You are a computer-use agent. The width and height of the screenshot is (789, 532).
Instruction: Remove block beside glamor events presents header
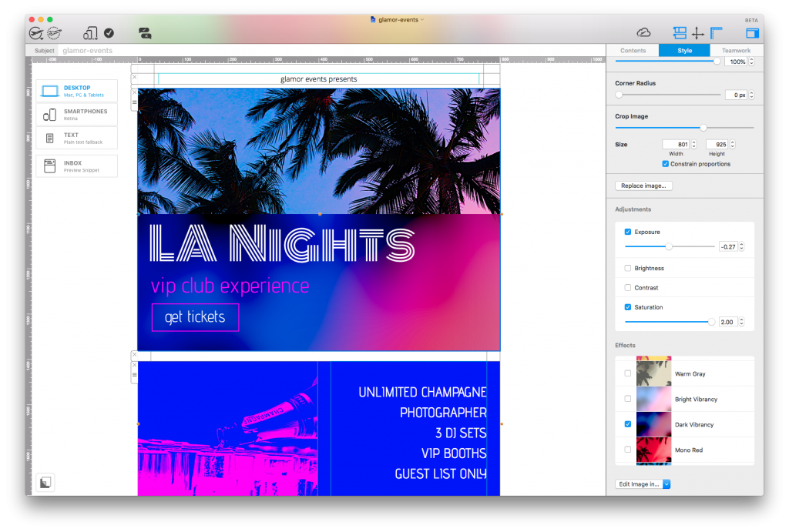[x=134, y=78]
